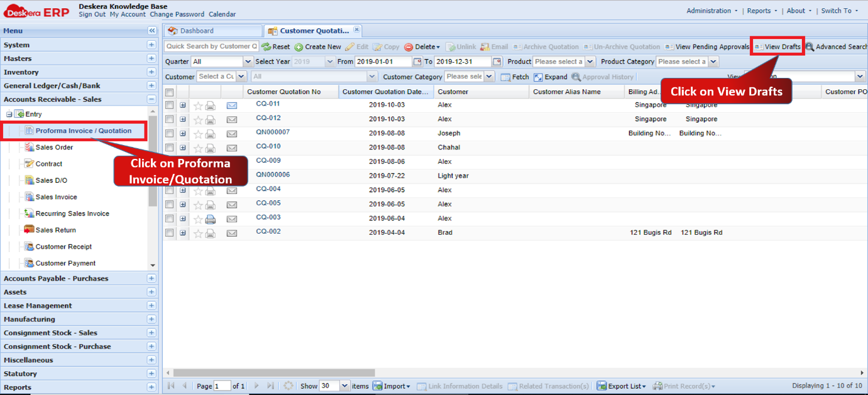Check the CQ-003 row checkbox
868x395 pixels.
(169, 219)
